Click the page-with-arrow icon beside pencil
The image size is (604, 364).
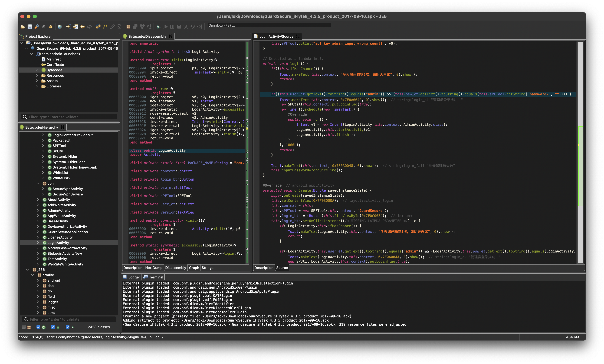tap(119, 27)
